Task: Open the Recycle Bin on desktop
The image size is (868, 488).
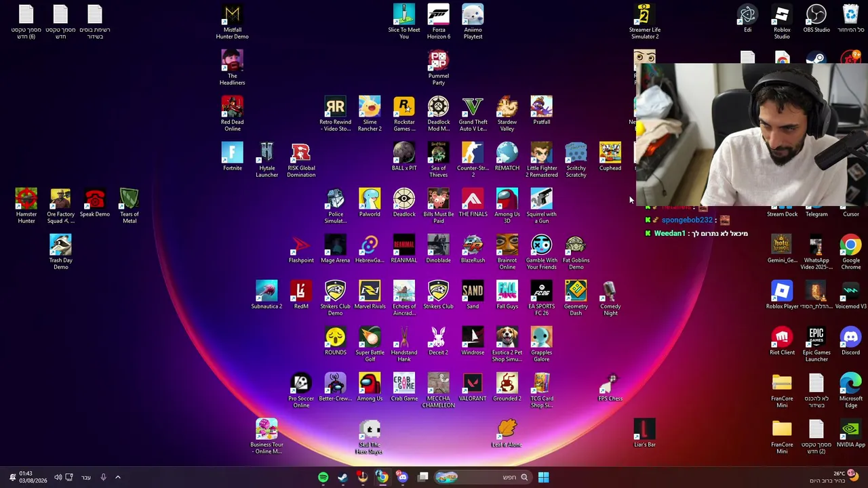Action: click(x=850, y=18)
